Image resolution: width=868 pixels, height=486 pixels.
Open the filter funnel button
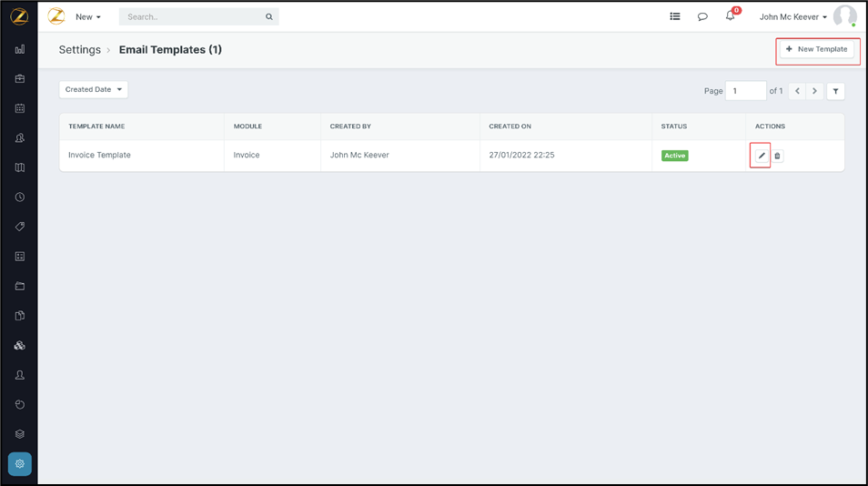(x=836, y=91)
